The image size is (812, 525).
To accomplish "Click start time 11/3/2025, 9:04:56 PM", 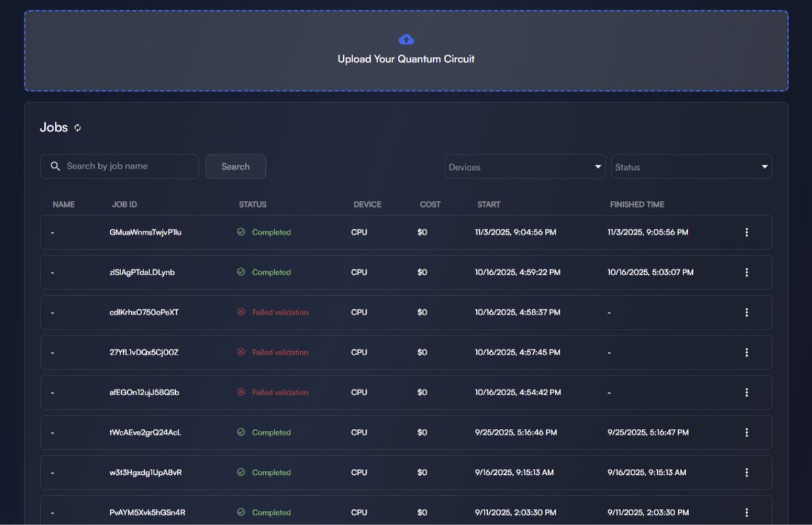I will pos(516,232).
